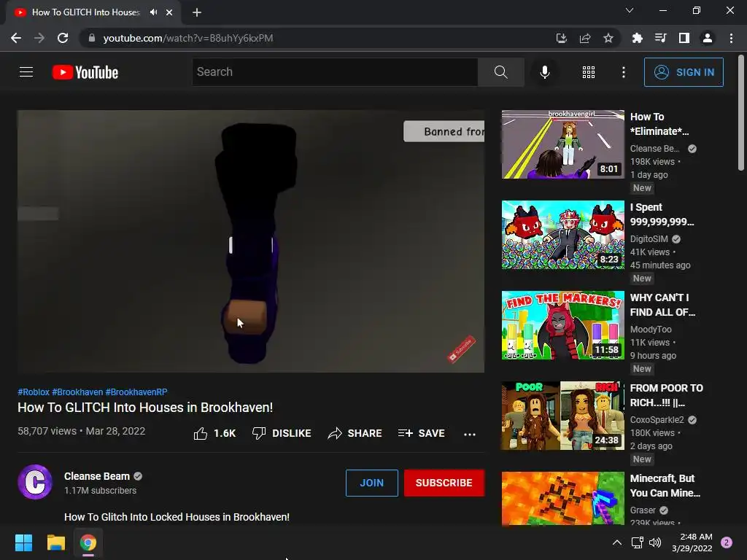Share the video
The image size is (747, 560).
(x=355, y=433)
